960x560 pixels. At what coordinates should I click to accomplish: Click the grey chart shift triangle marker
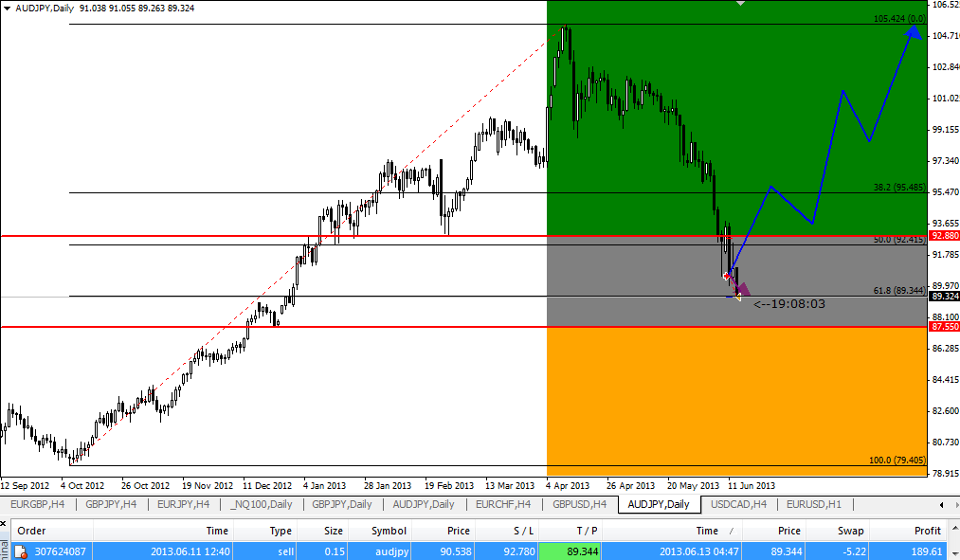(x=741, y=4)
